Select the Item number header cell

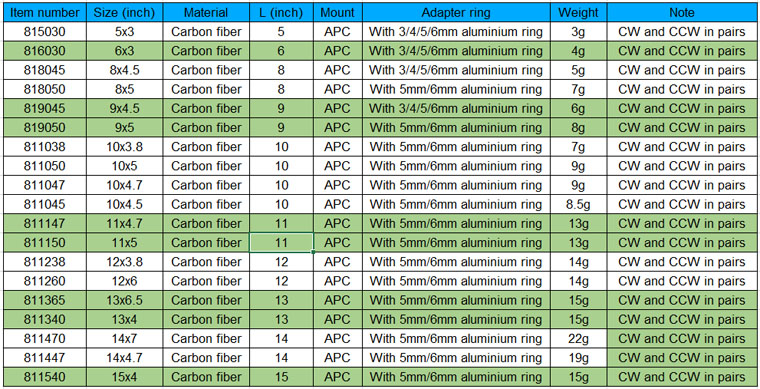point(45,13)
